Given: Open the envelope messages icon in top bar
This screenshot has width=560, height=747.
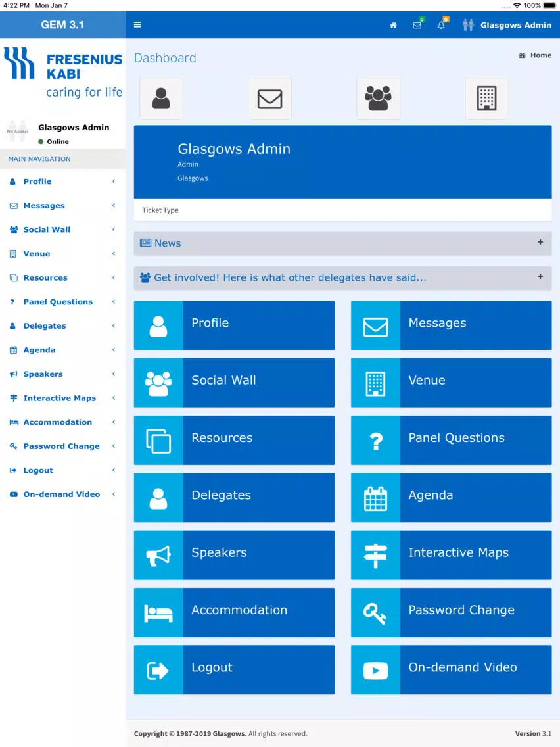Looking at the screenshot, I should (x=417, y=25).
